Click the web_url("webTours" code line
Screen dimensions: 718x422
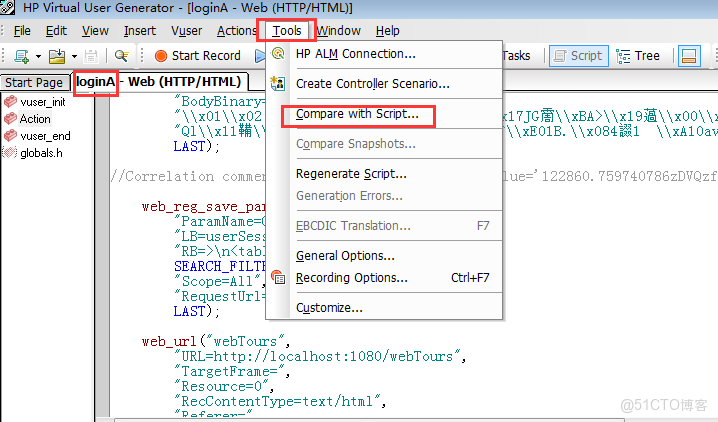point(215,341)
